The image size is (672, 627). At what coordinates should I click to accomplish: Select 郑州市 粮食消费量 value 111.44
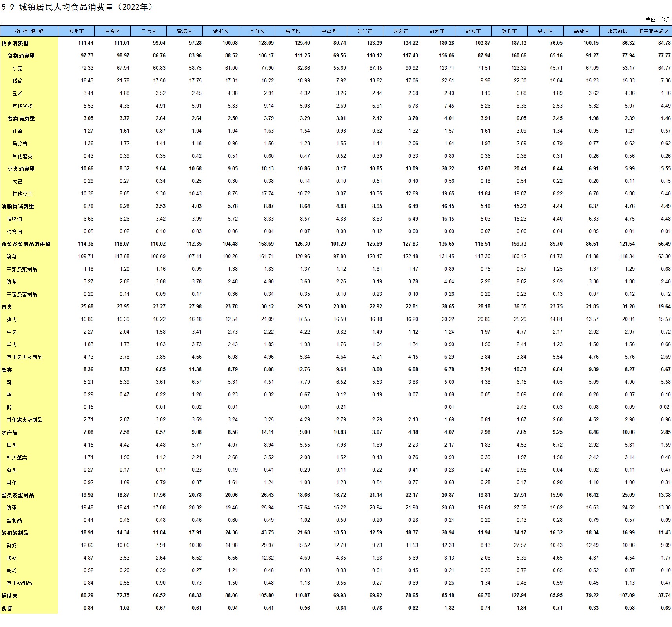coord(86,43)
